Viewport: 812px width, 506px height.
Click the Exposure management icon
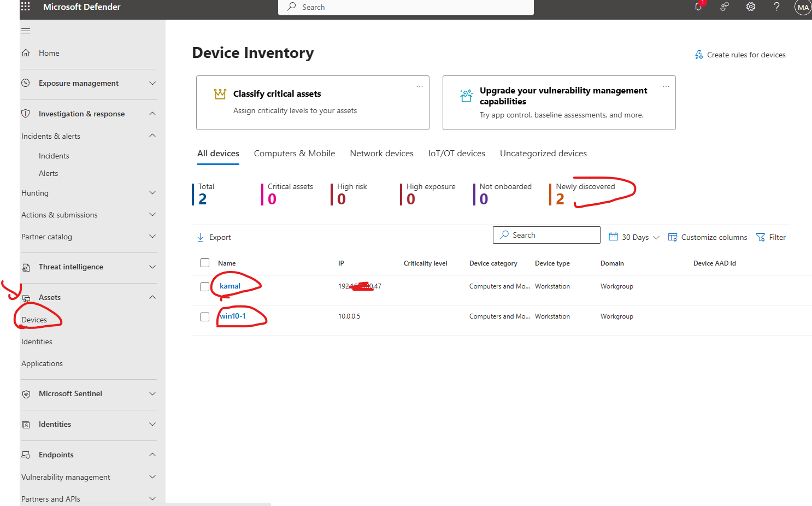pyautogui.click(x=26, y=83)
